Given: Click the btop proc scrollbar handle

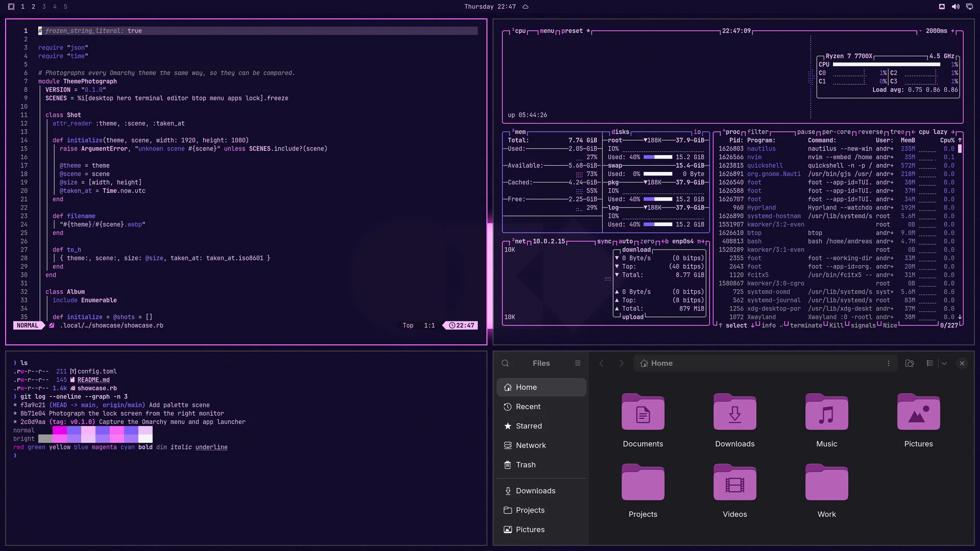Looking at the screenshot, I should pos(960,149).
